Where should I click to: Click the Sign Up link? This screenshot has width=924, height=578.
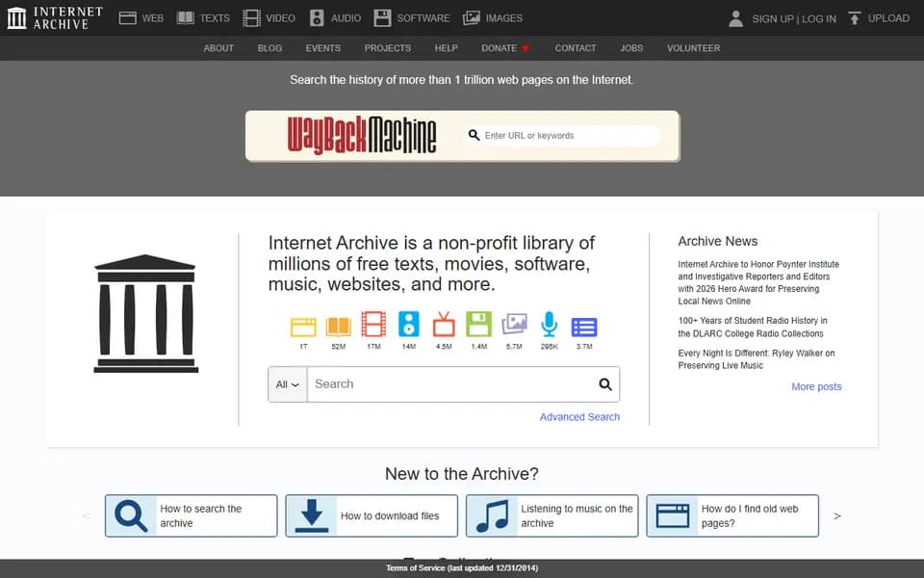coord(773,19)
